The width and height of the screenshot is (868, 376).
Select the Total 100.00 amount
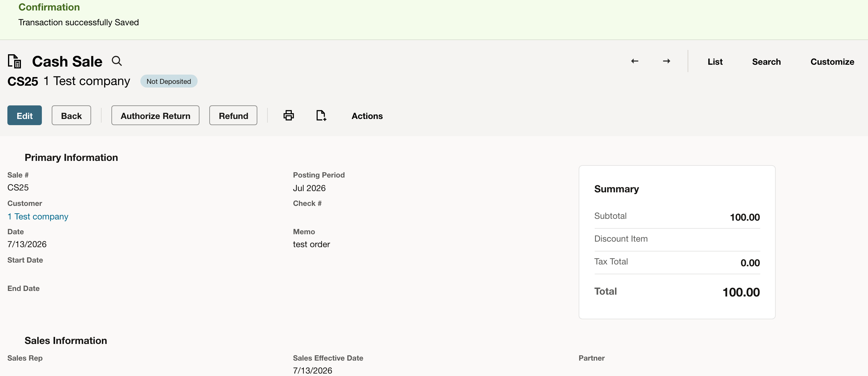pyautogui.click(x=741, y=292)
